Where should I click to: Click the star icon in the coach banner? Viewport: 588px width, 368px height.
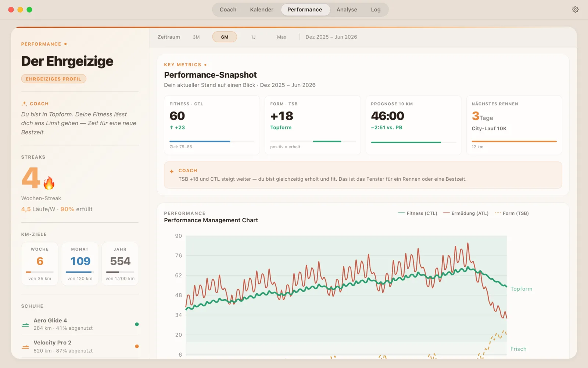click(172, 171)
